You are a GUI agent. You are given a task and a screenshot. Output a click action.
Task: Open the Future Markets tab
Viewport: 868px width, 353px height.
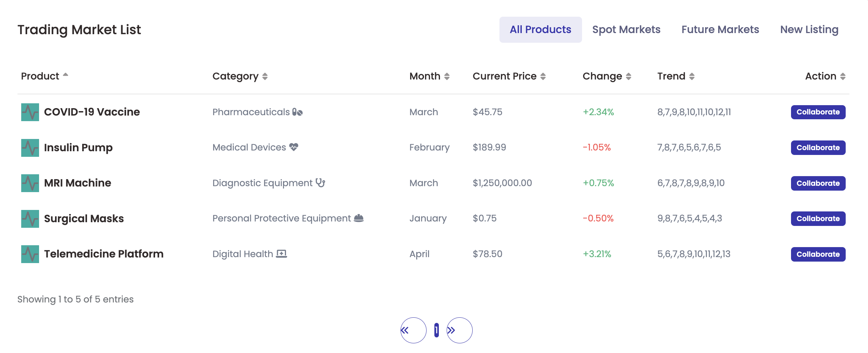coord(720,29)
